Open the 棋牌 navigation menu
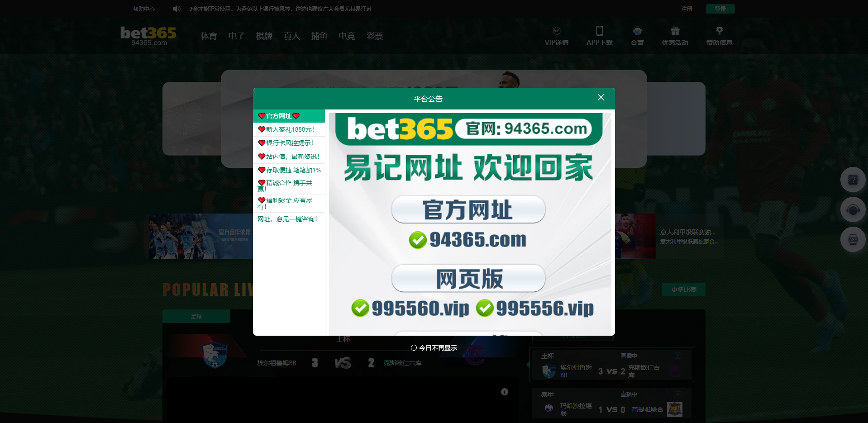The image size is (868, 423). pyautogui.click(x=264, y=36)
